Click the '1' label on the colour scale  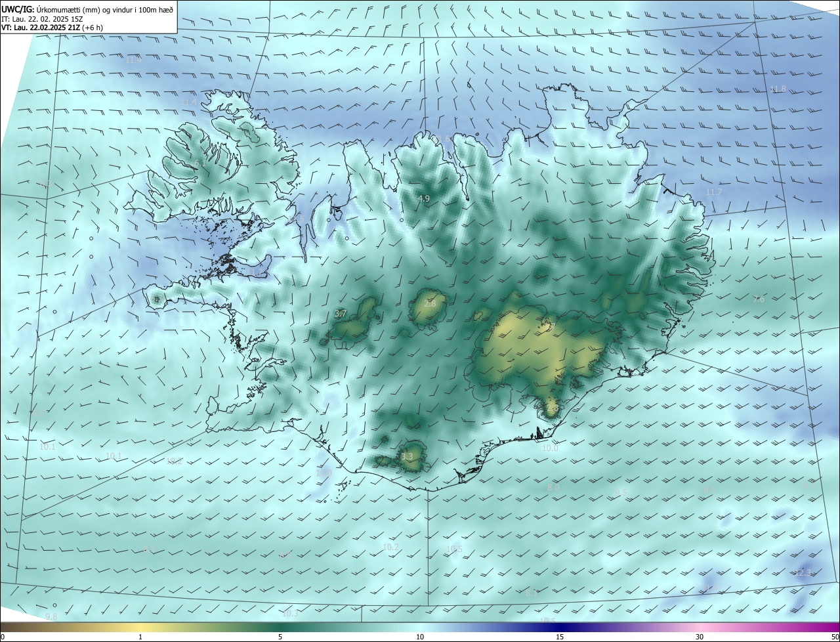pyautogui.click(x=140, y=637)
